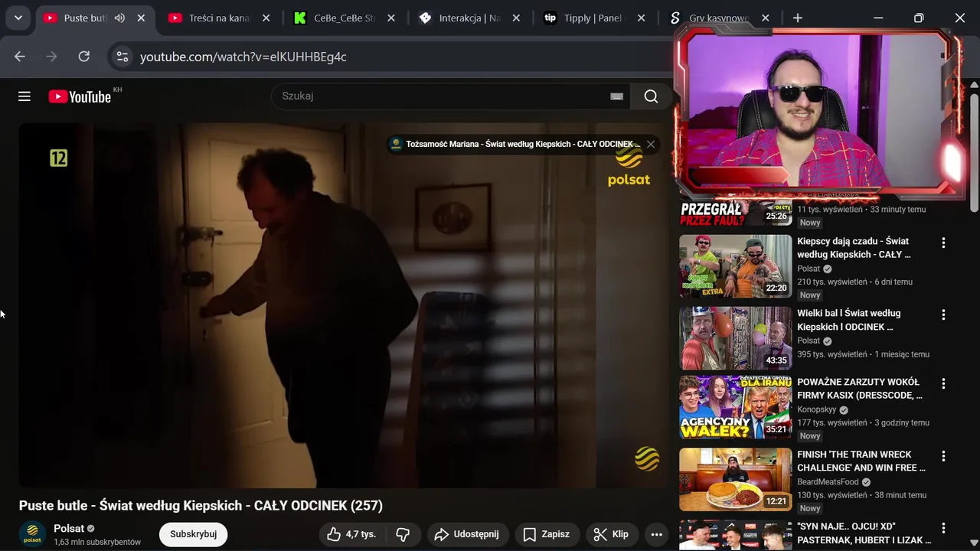View site information icon in address bar

click(x=122, y=57)
